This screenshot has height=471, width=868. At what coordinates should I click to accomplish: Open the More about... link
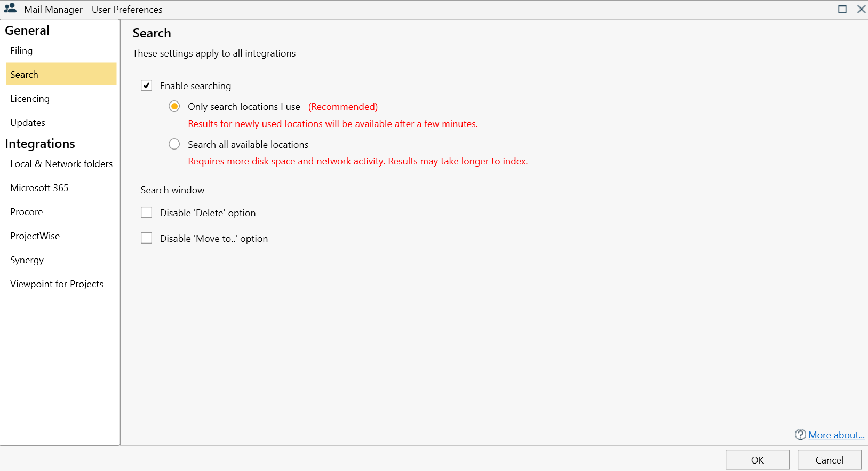tap(836, 435)
